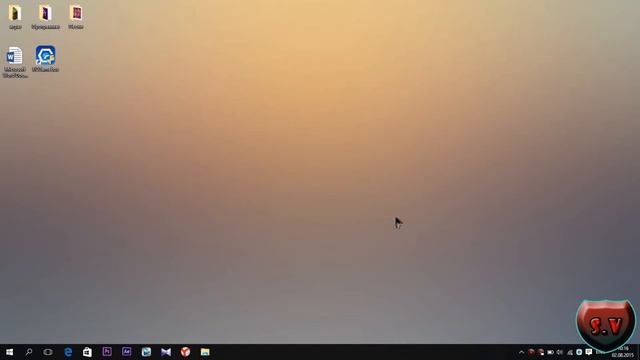Open the Windows Start menu
Screen dimensions: 640x360
9,352
